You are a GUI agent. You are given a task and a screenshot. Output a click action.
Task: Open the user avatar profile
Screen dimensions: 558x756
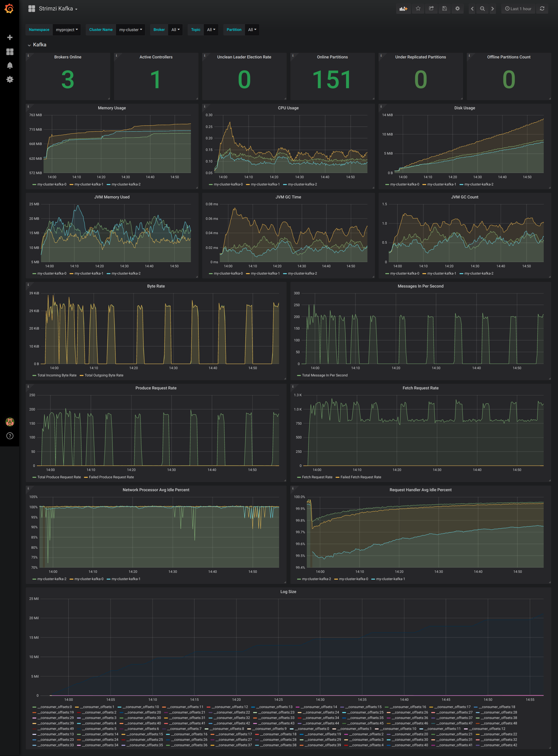pyautogui.click(x=10, y=422)
